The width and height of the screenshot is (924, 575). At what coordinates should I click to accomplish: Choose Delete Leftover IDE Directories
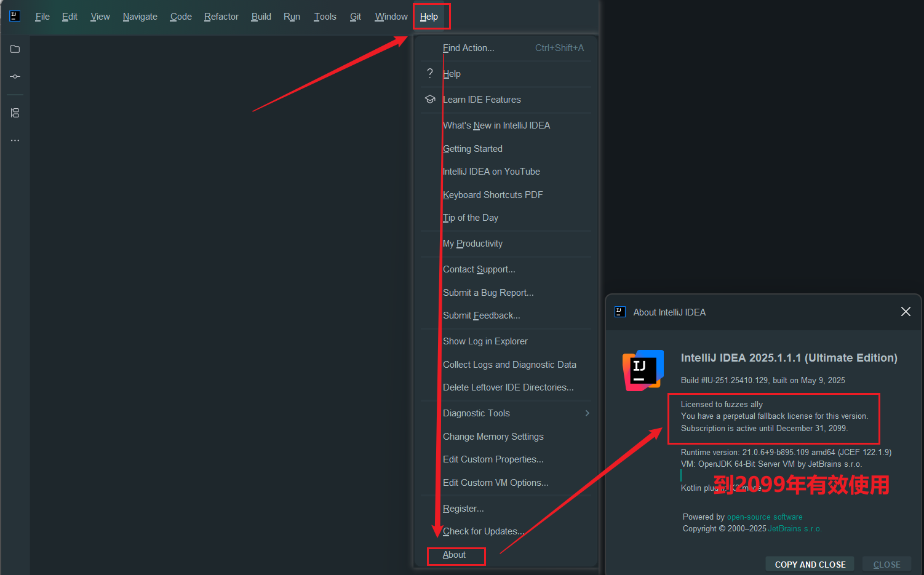[x=506, y=387]
